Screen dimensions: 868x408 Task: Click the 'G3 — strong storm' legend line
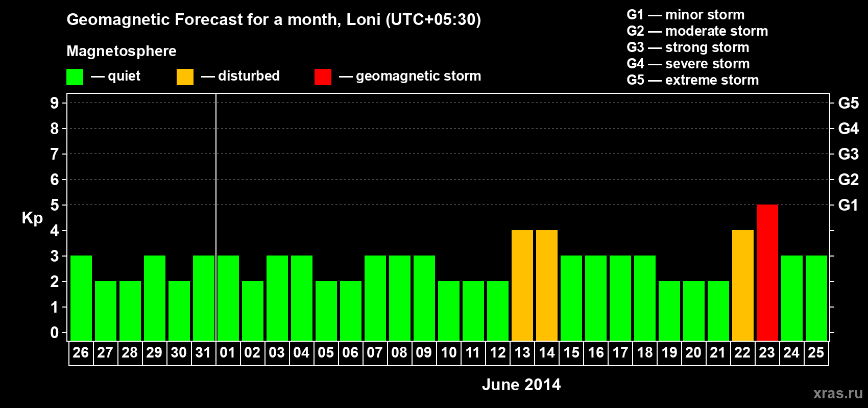coord(688,47)
